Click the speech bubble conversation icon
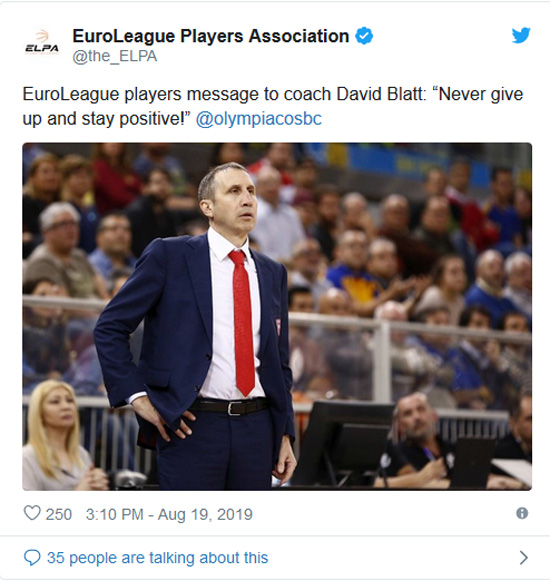The height and width of the screenshot is (581, 550). click(32, 558)
